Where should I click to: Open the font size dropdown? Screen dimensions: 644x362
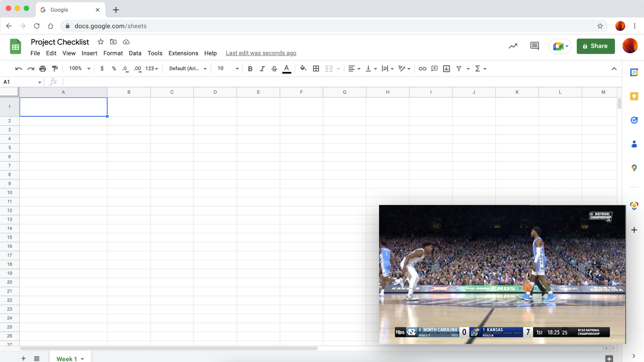tap(228, 68)
